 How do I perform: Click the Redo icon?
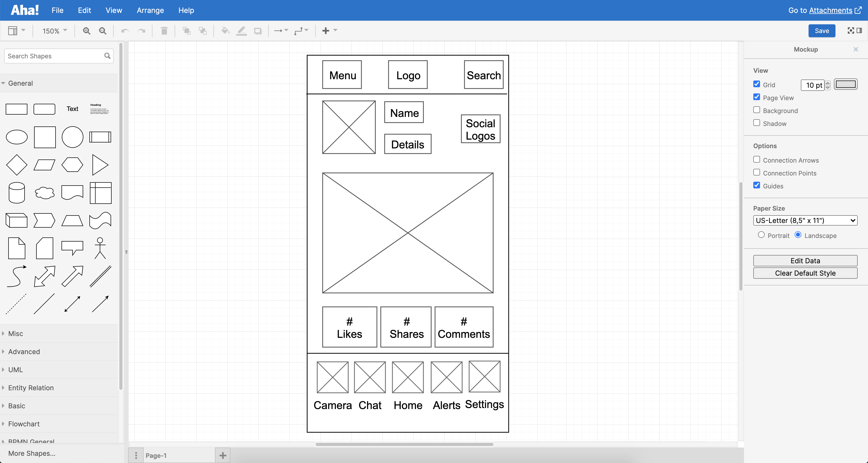tap(142, 31)
